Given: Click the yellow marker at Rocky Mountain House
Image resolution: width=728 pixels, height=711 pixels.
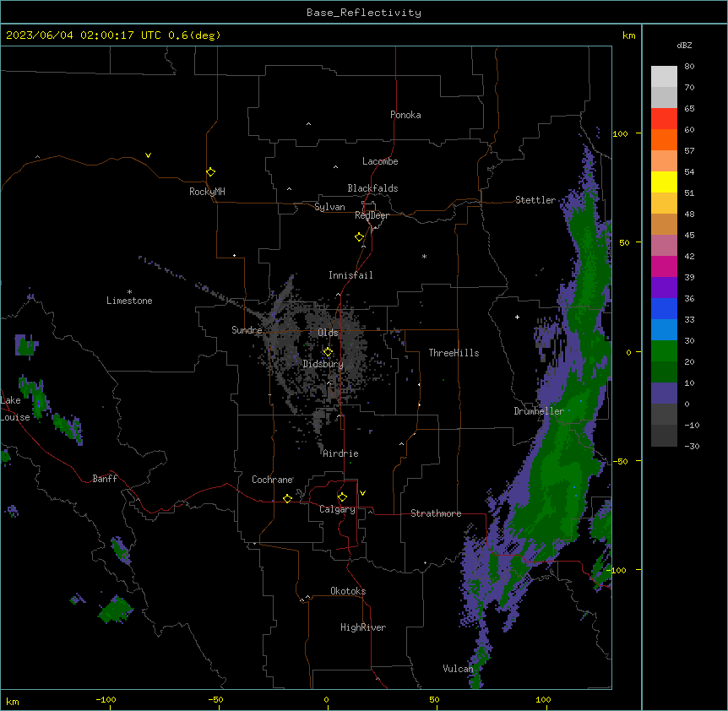Looking at the screenshot, I should pos(210,171).
